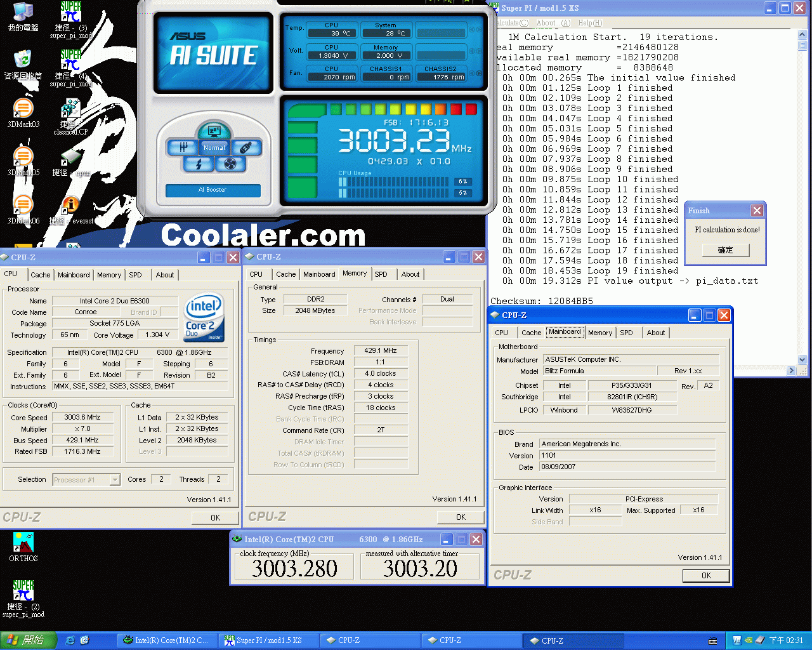
Task: Switch to SPD tab in left CPU-Z window
Action: click(x=136, y=275)
